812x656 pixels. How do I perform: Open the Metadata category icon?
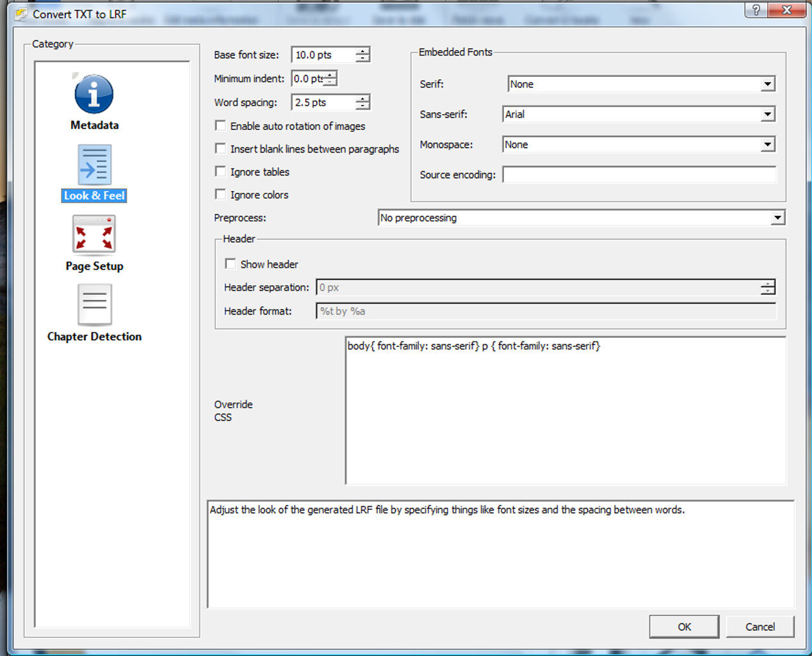[x=93, y=94]
